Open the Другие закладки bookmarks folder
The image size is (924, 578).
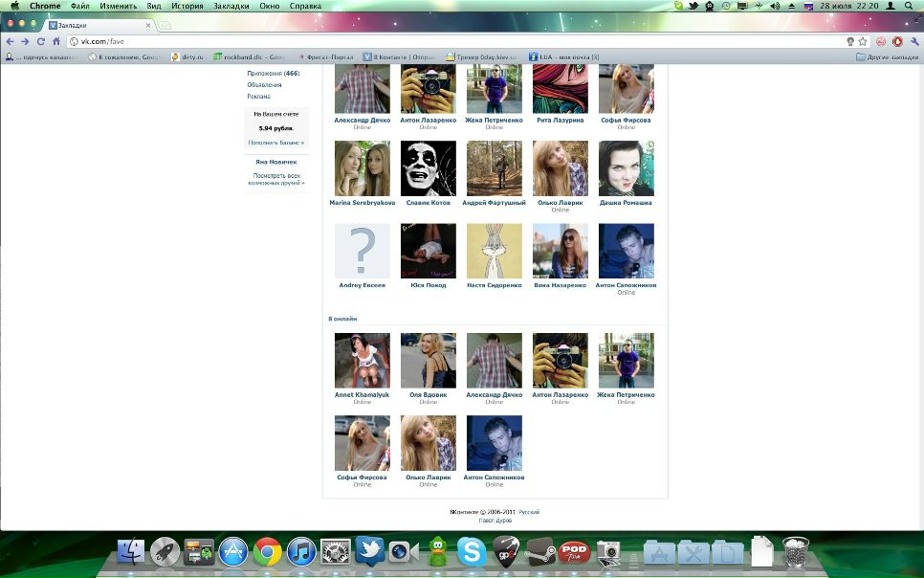(886, 56)
